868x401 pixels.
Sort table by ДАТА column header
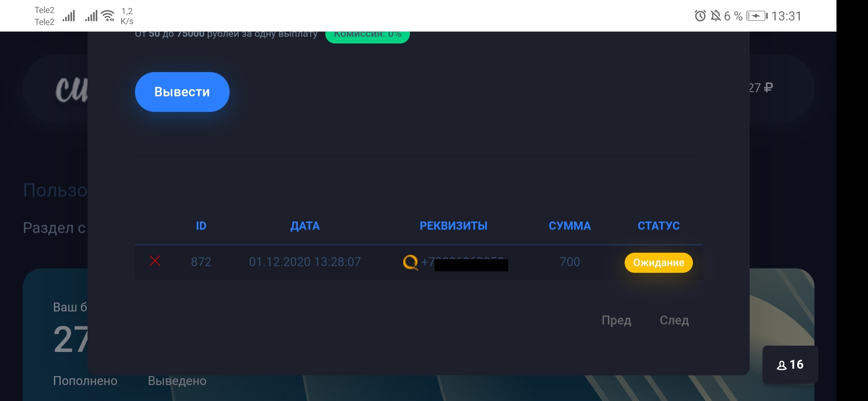coord(305,226)
